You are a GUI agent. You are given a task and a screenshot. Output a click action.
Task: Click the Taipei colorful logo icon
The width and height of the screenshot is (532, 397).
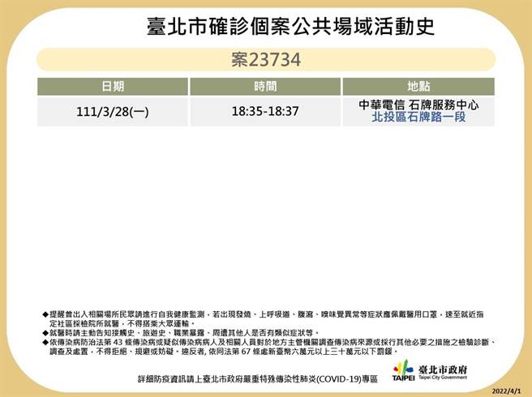[403, 370]
